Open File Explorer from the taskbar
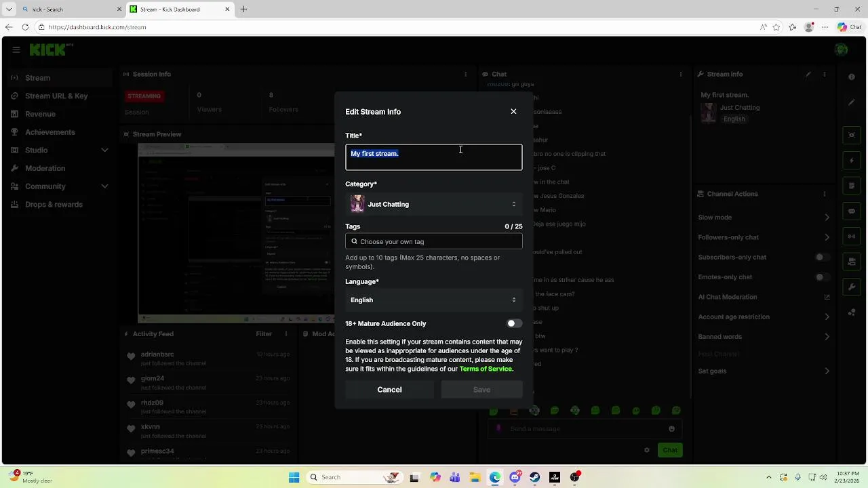 tap(475, 477)
